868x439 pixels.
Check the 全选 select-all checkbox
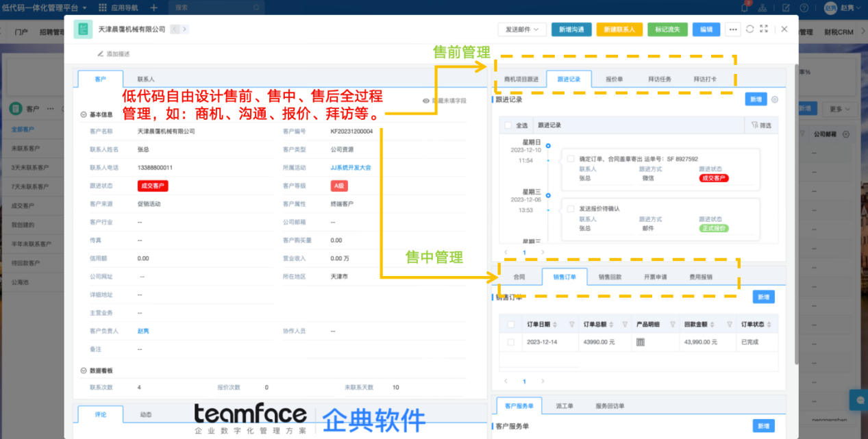[x=509, y=125]
